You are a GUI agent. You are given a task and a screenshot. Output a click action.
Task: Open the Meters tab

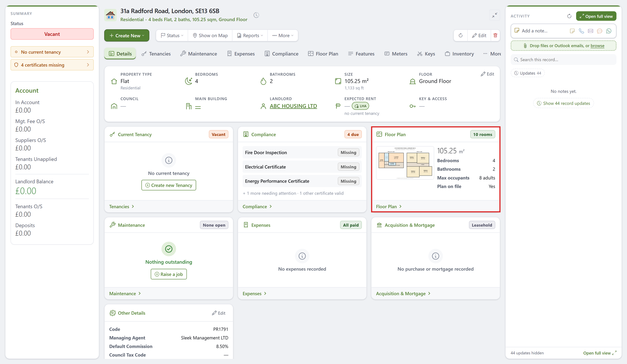point(396,54)
